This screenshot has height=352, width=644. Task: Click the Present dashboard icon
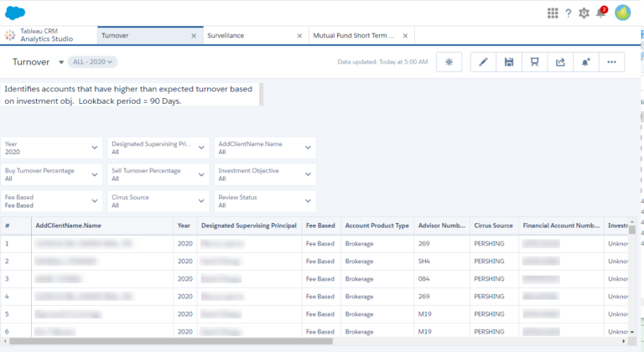point(534,62)
